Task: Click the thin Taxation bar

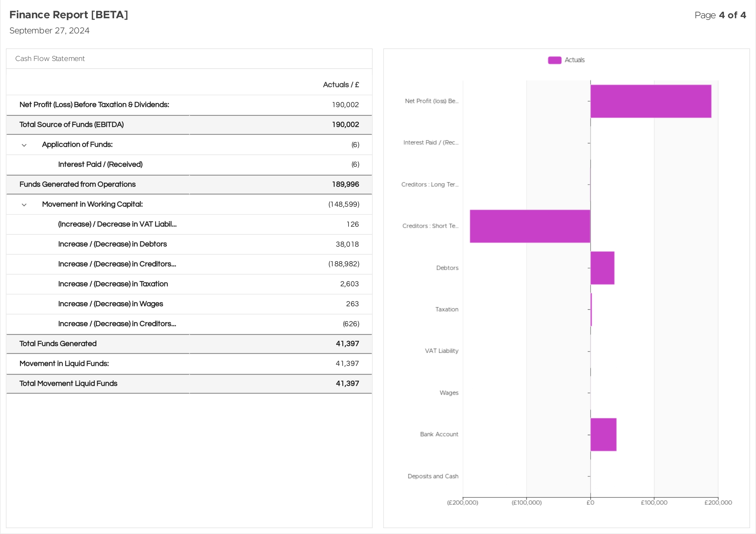Action: tap(591, 310)
